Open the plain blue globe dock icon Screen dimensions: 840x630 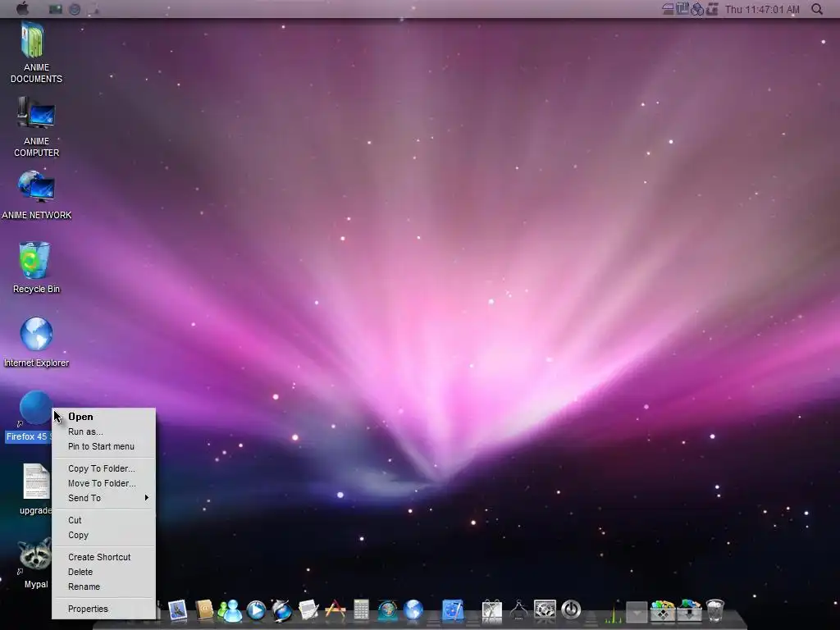click(413, 610)
